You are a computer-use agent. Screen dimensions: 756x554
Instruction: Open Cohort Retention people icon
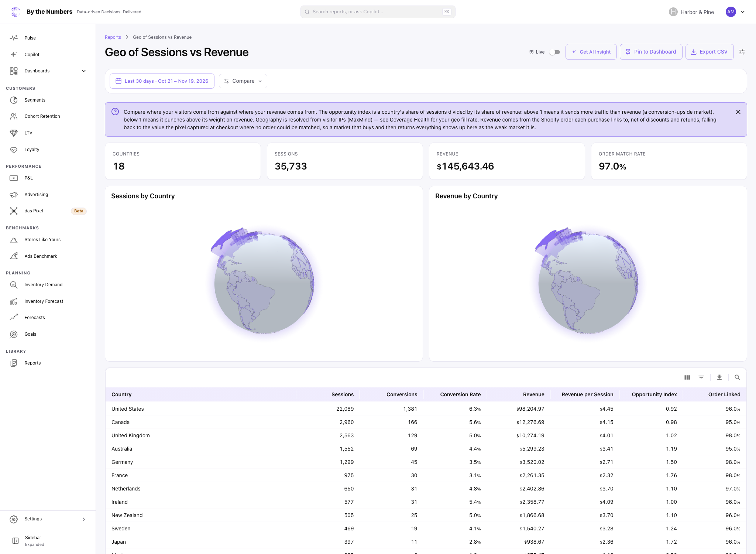[14, 116]
